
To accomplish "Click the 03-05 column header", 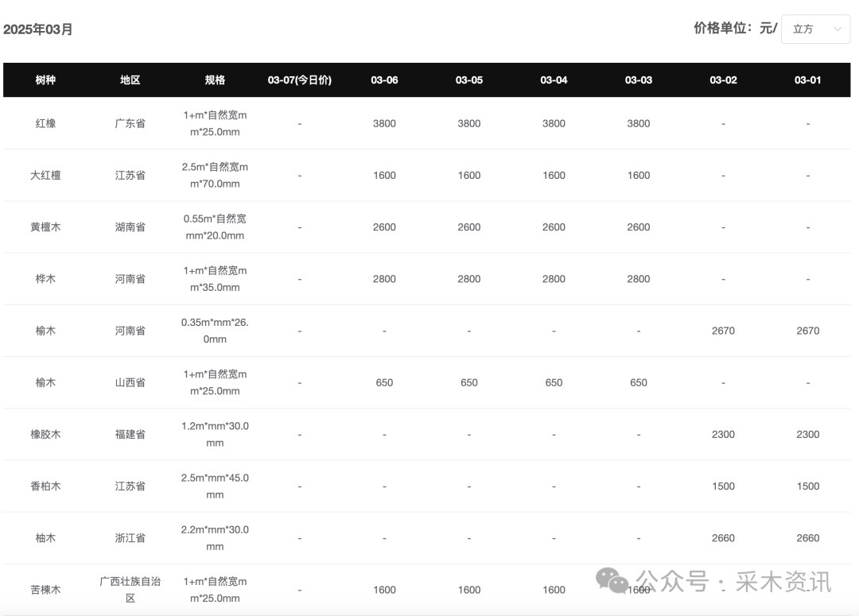I will 469,80.
